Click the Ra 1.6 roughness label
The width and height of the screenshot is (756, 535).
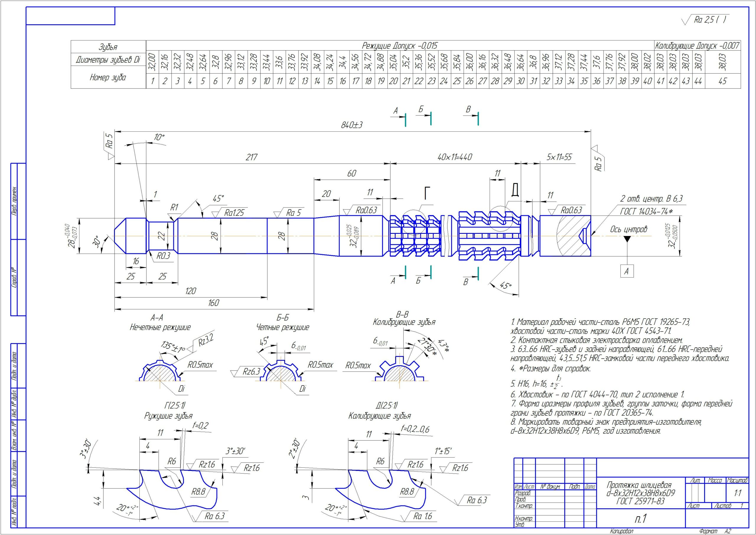tap(422, 516)
